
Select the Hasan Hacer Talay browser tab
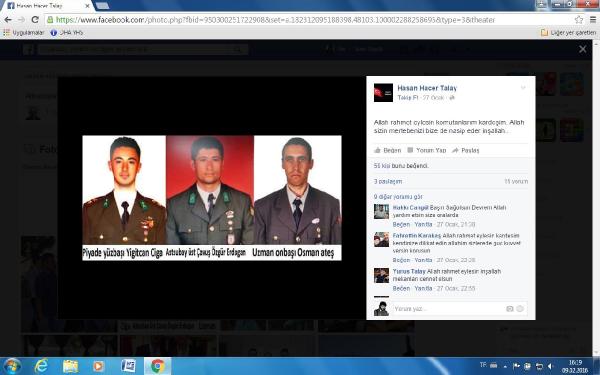[49, 6]
